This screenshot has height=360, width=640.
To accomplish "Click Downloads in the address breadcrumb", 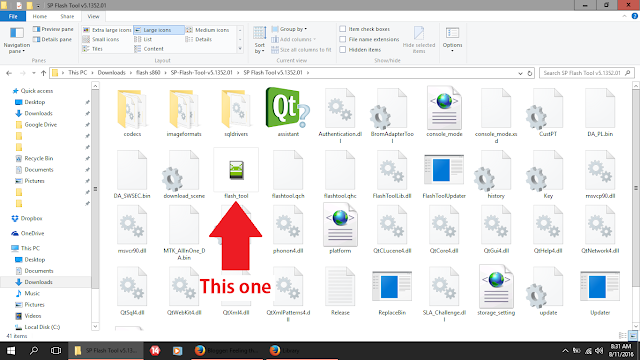I will tap(111, 73).
